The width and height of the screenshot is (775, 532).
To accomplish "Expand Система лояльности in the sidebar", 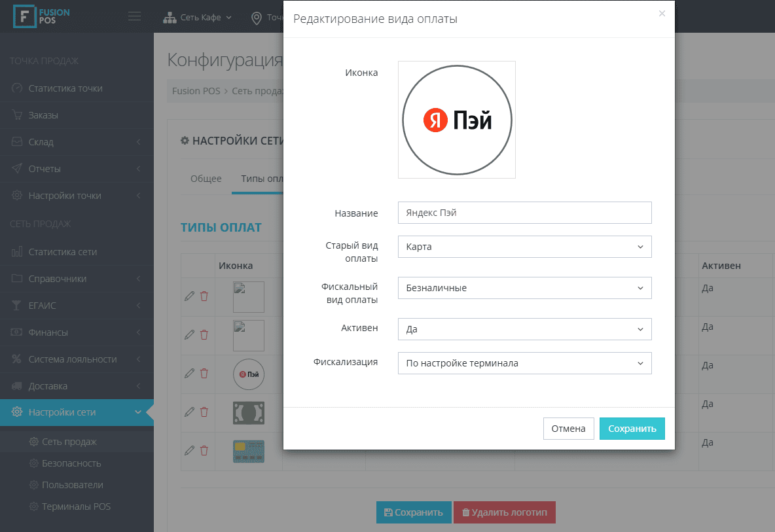I will tap(77, 359).
